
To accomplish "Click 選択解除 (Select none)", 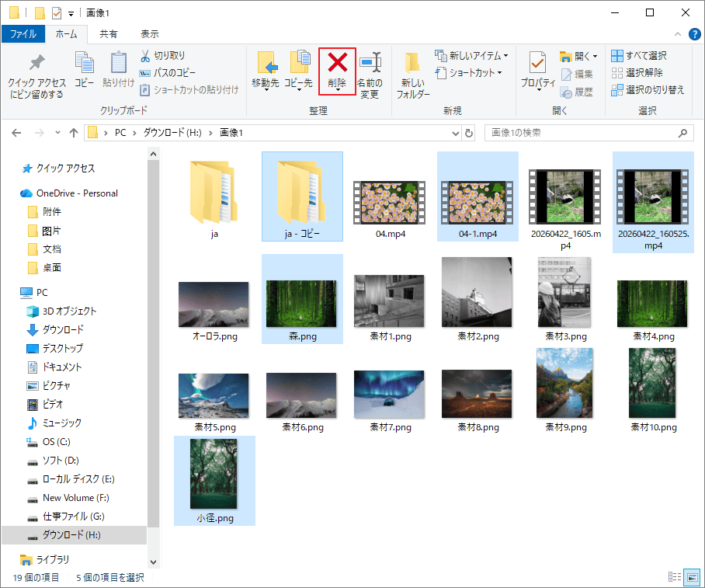I will (637, 72).
